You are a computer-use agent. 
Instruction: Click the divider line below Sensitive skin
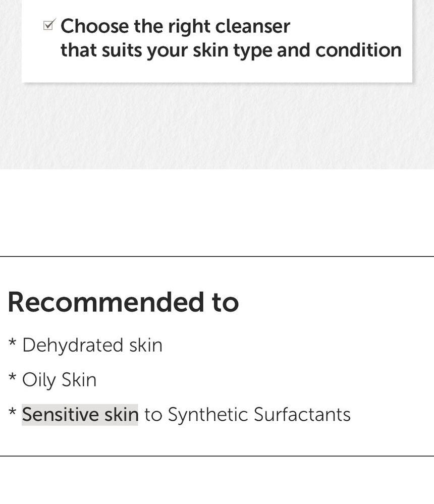tap(217, 456)
